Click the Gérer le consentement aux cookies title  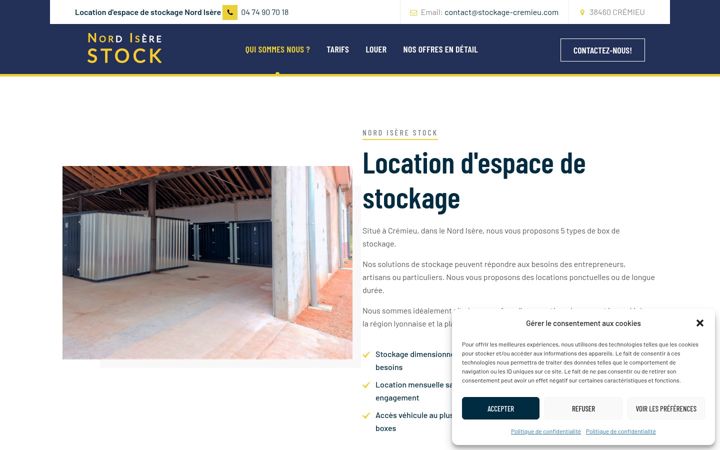pos(583,323)
